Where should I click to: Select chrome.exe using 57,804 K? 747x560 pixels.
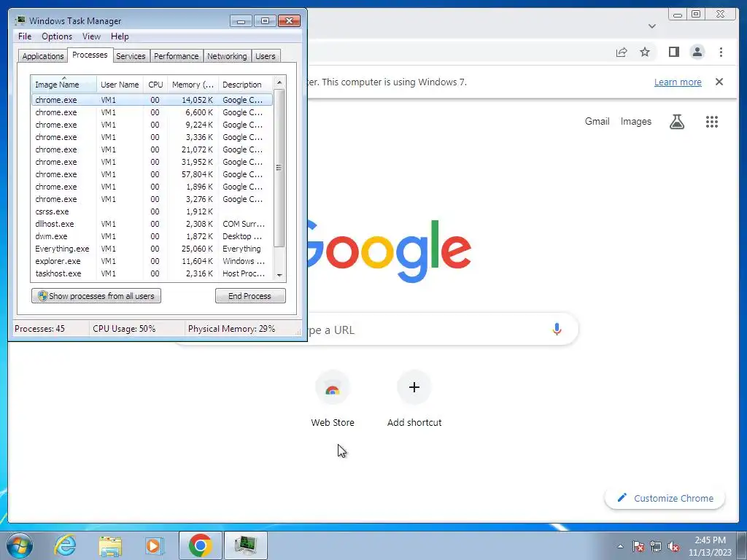tap(152, 174)
